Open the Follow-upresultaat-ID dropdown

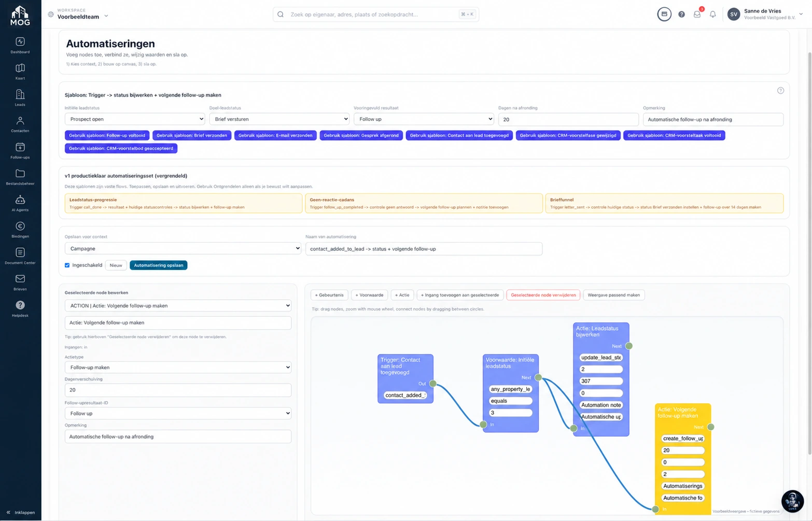(178, 413)
